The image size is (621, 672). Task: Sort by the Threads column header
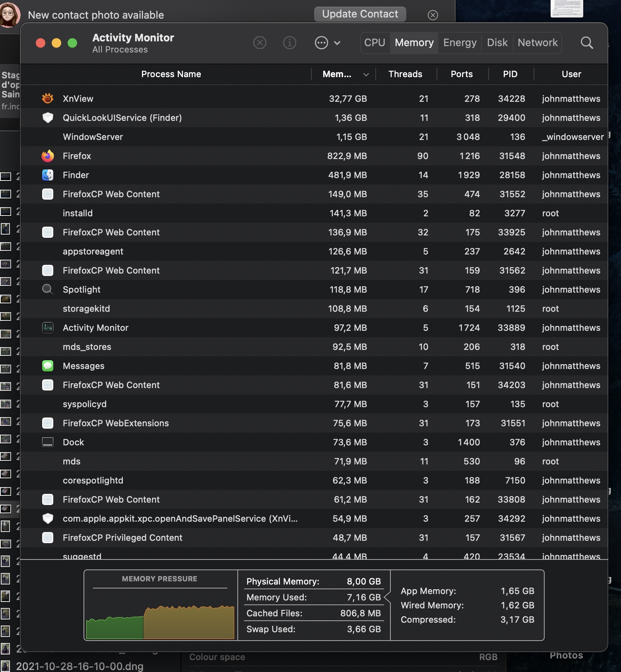click(x=405, y=74)
